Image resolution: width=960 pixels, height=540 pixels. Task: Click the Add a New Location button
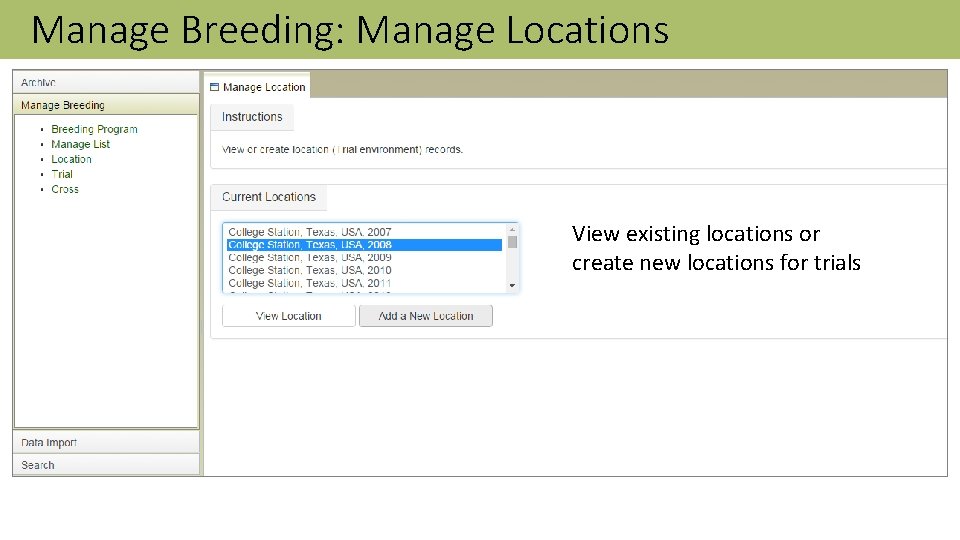point(426,316)
